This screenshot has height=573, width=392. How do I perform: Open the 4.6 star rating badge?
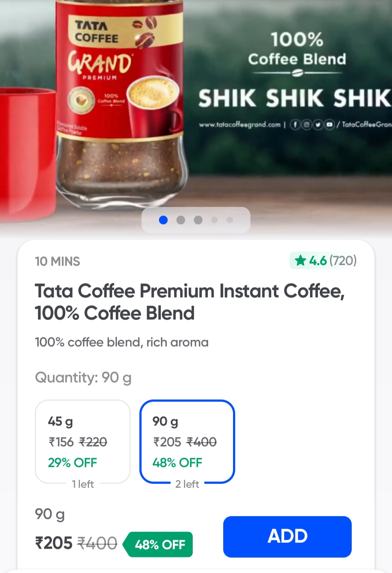324,261
